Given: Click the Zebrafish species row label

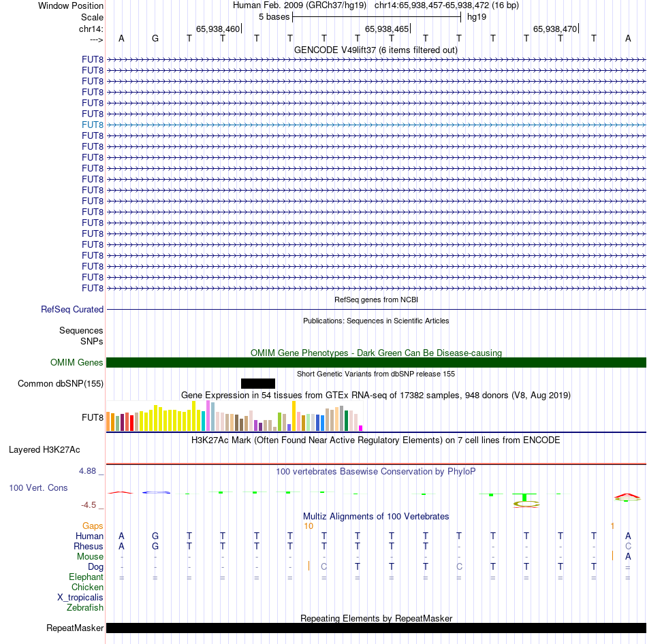Looking at the screenshot, I should pyautogui.click(x=85, y=608).
